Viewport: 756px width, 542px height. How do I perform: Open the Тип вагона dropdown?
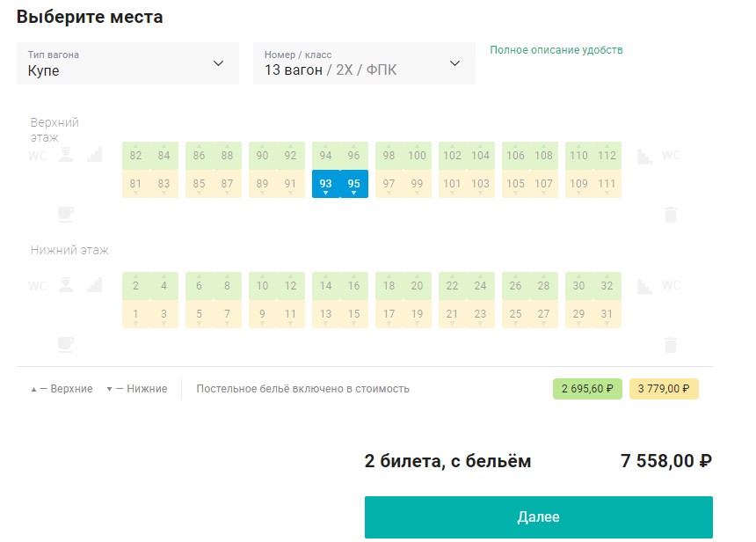(127, 63)
